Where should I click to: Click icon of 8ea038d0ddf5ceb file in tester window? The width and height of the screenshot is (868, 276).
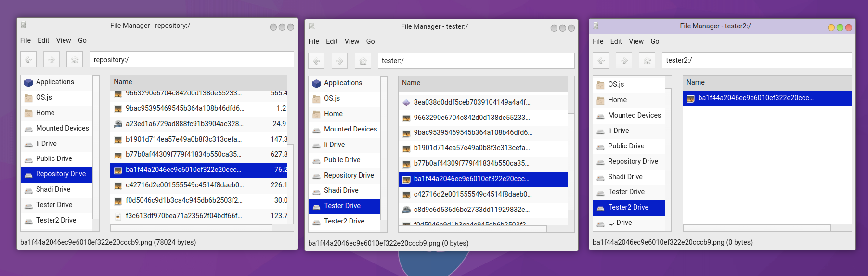tap(406, 102)
